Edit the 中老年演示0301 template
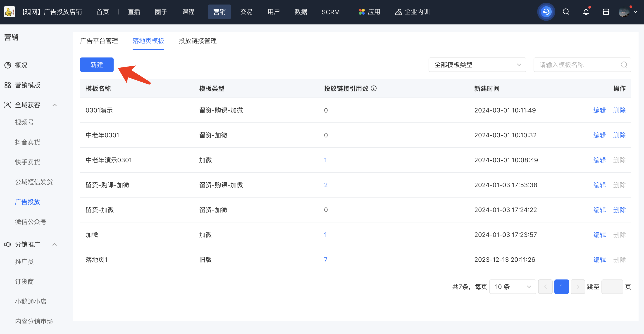 (599, 160)
